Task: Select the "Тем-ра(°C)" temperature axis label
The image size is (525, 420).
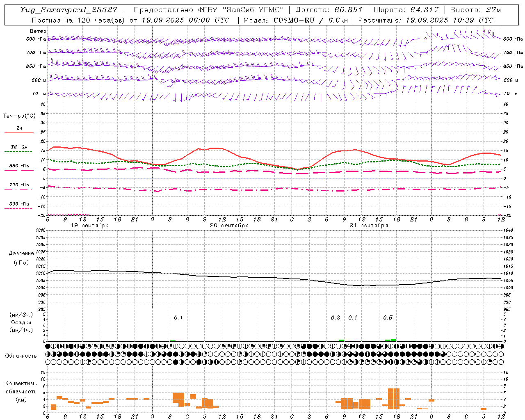Action: click(19, 116)
